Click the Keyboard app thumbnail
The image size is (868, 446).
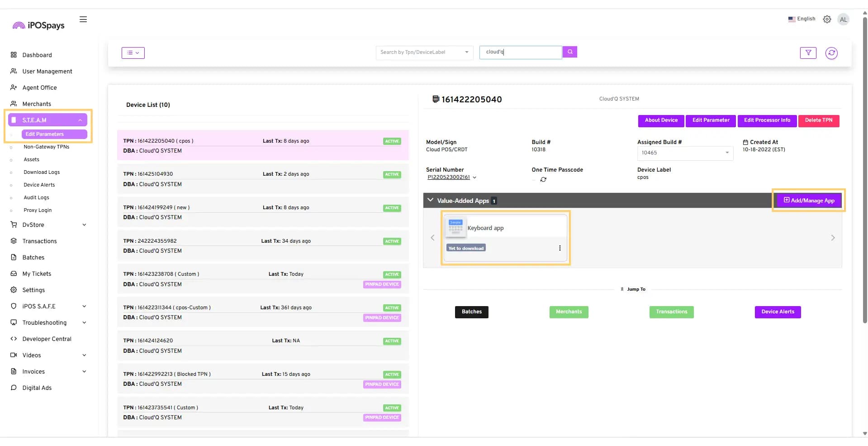pyautogui.click(x=455, y=228)
